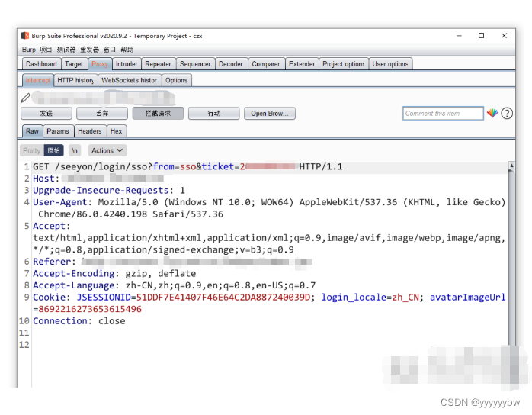Open the Extender tab
Viewport: 532px width, 415px height.
(x=302, y=64)
